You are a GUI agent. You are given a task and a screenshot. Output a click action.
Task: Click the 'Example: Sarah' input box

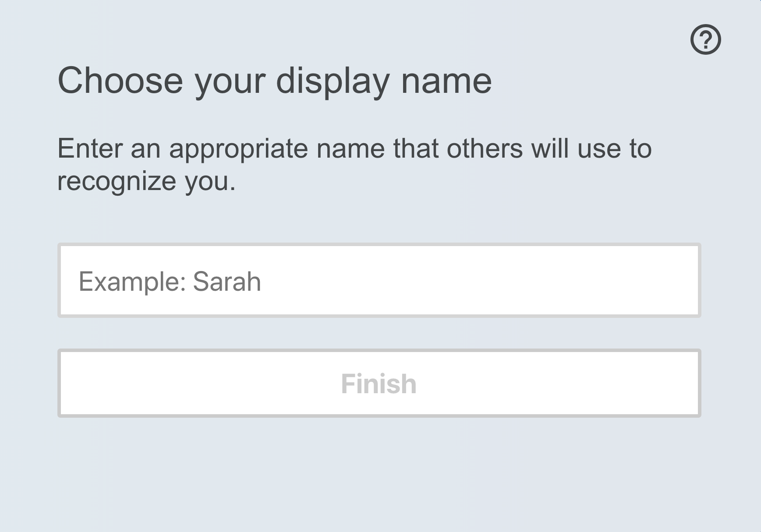pyautogui.click(x=379, y=280)
